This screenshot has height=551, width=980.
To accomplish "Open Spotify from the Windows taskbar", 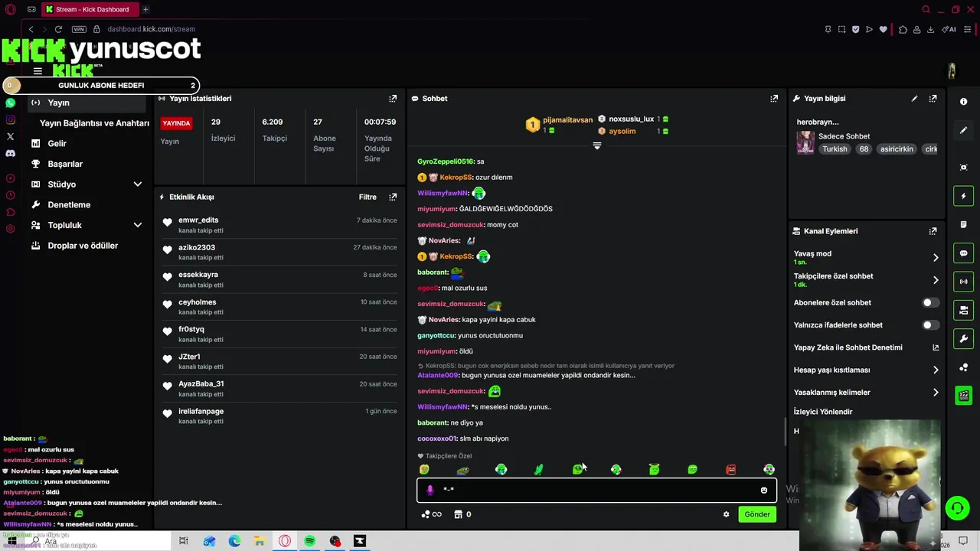I will tap(310, 541).
